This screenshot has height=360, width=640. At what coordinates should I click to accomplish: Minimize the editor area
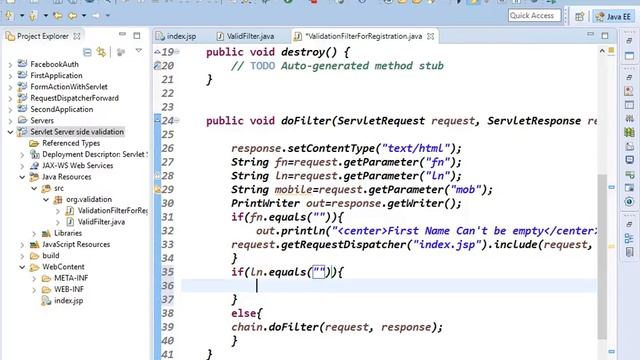click(x=590, y=34)
